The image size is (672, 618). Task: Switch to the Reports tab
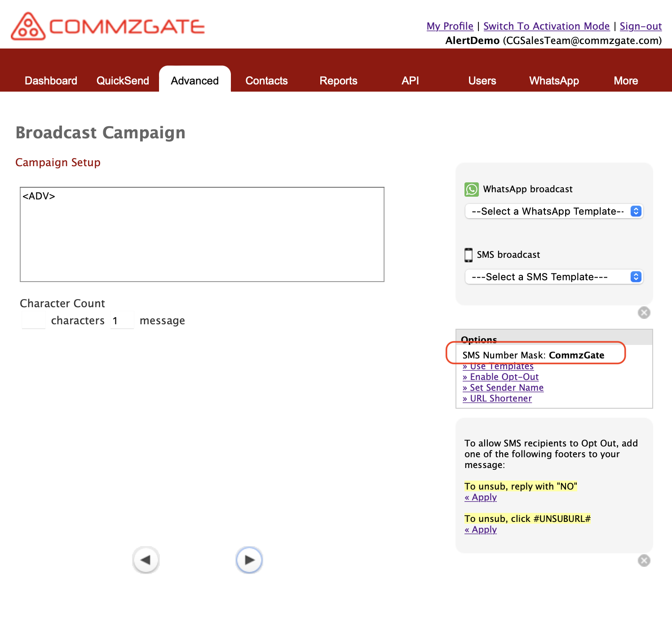pyautogui.click(x=338, y=81)
